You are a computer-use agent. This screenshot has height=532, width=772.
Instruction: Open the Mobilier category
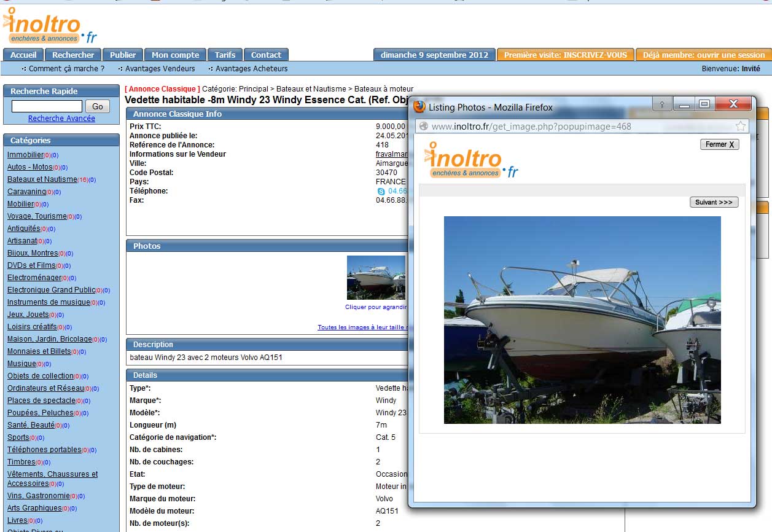[x=20, y=204]
